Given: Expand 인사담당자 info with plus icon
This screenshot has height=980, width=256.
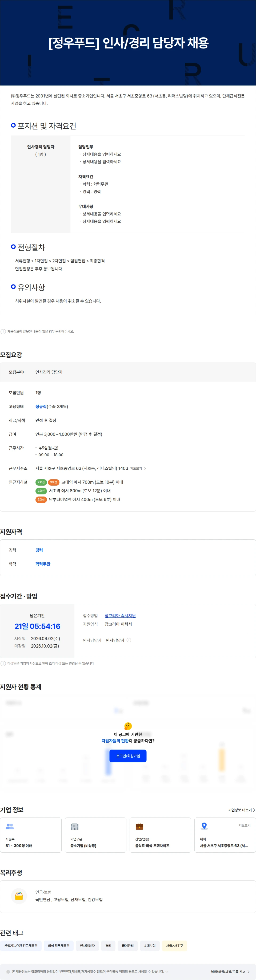Looking at the screenshot, I should tap(129, 640).
